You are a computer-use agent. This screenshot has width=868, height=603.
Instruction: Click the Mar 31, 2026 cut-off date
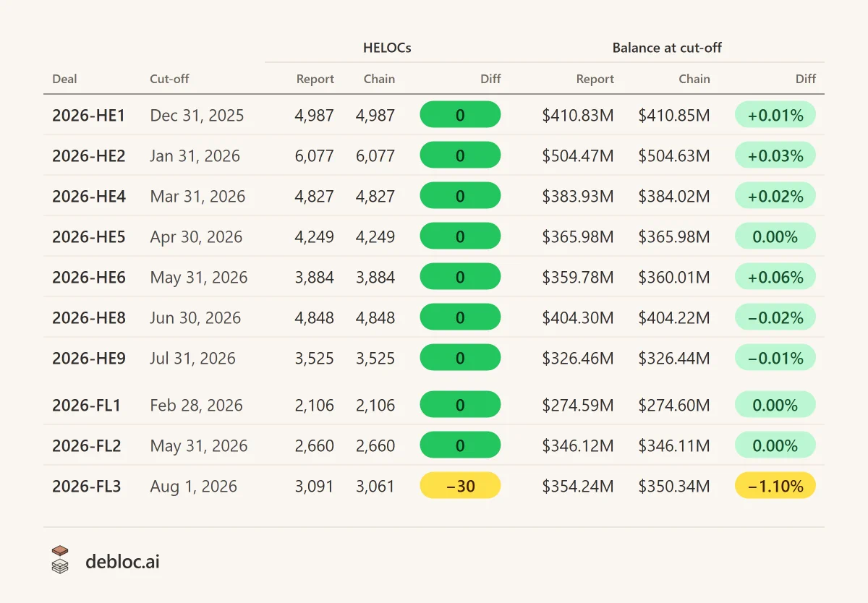pyautogui.click(x=197, y=196)
